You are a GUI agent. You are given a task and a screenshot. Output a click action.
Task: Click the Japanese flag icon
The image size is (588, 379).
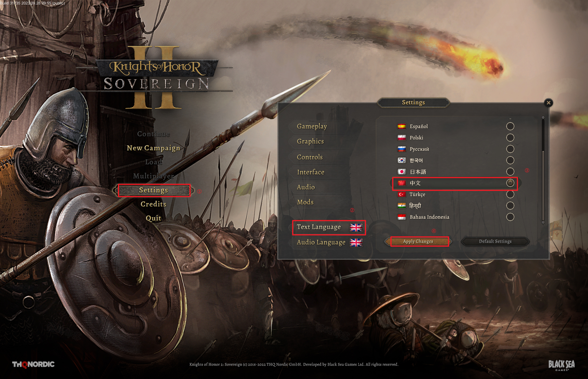(402, 172)
